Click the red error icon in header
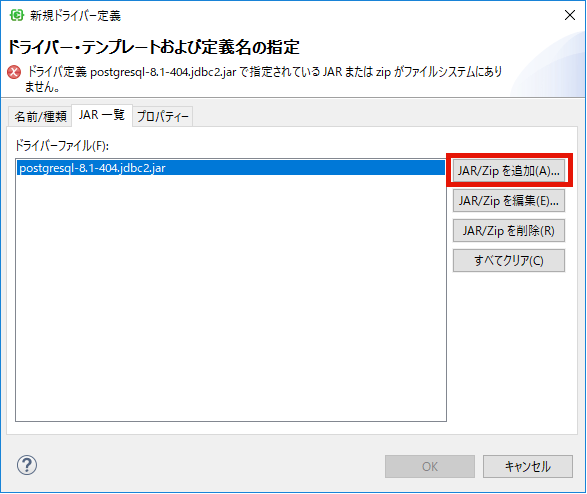587x494 pixels. point(14,72)
